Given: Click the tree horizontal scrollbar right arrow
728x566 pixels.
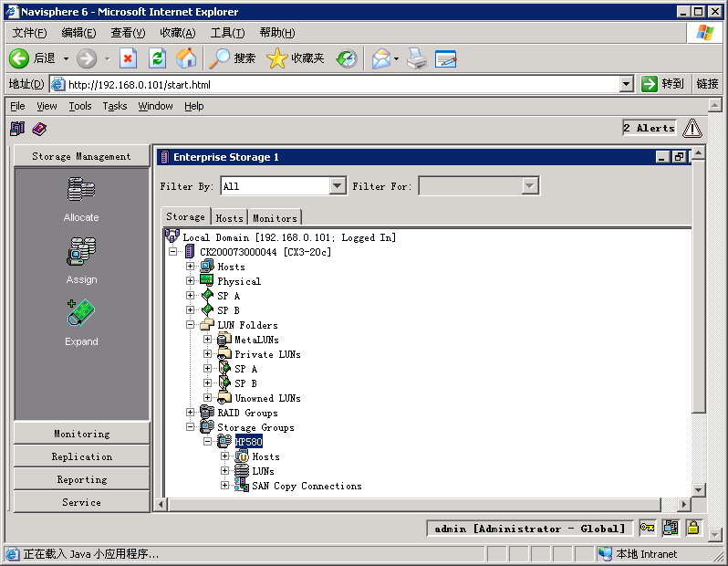Looking at the screenshot, I should click(x=683, y=504).
